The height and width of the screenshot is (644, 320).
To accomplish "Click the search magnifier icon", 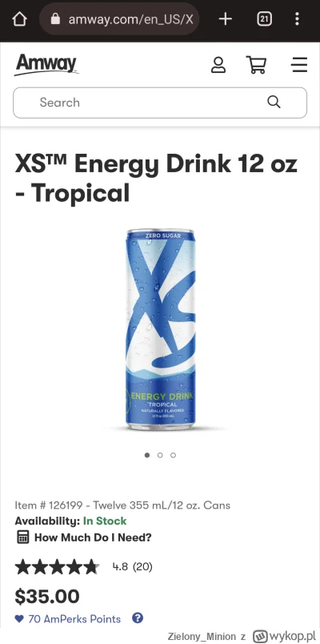I will 274,102.
